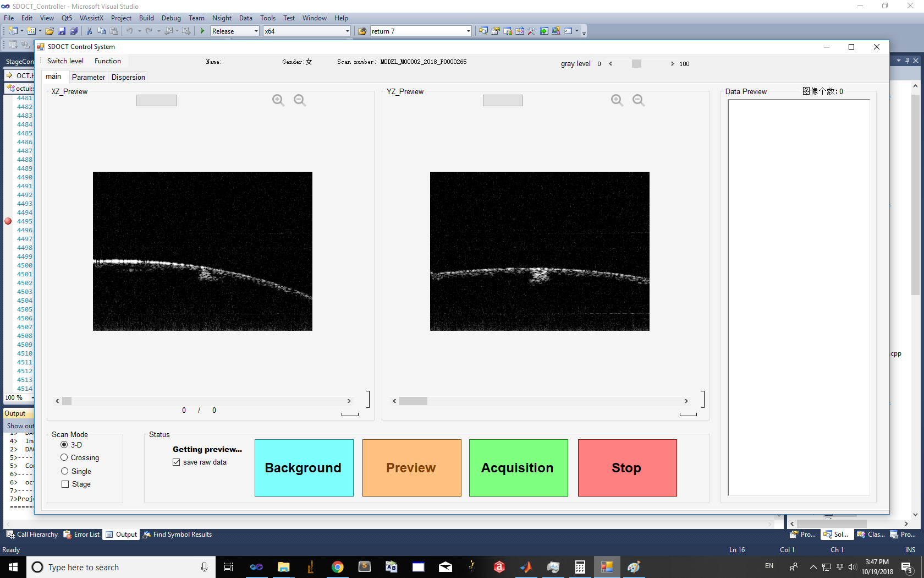Click the green Acquisition button
This screenshot has height=578, width=924.
(518, 468)
